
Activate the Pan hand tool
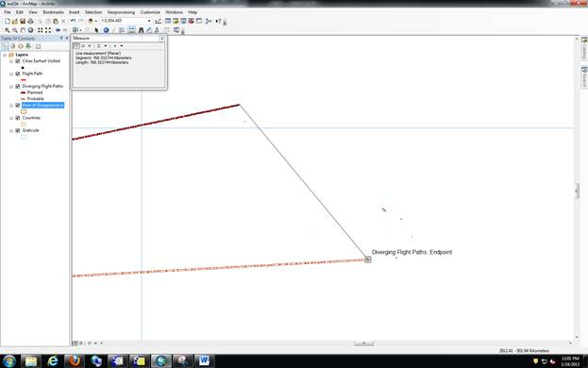tap(23, 30)
